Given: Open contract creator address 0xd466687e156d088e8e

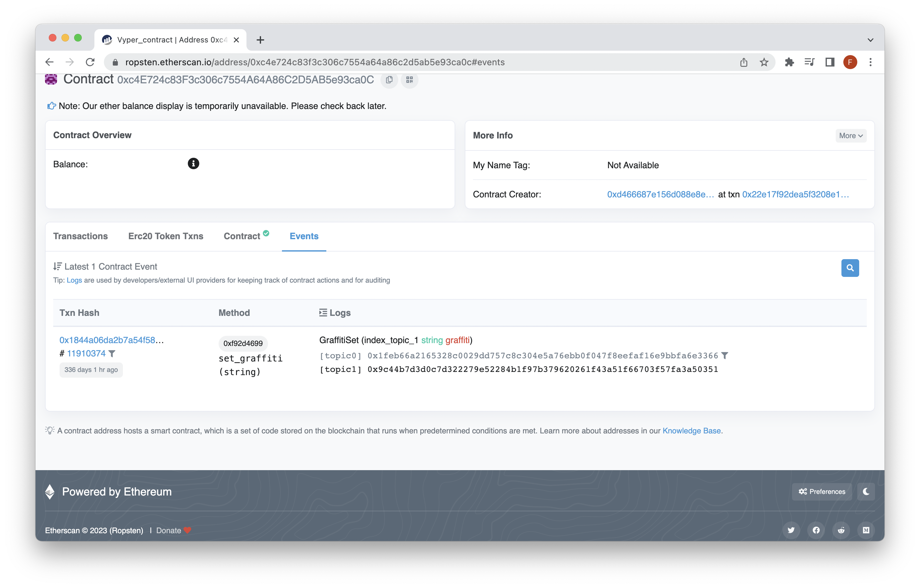Looking at the screenshot, I should coord(661,194).
